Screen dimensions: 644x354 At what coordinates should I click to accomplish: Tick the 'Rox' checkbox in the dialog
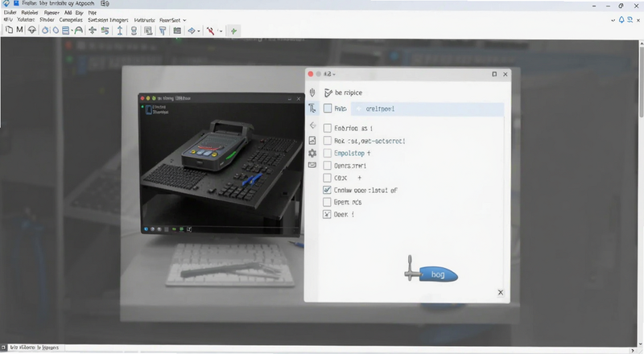click(x=328, y=141)
